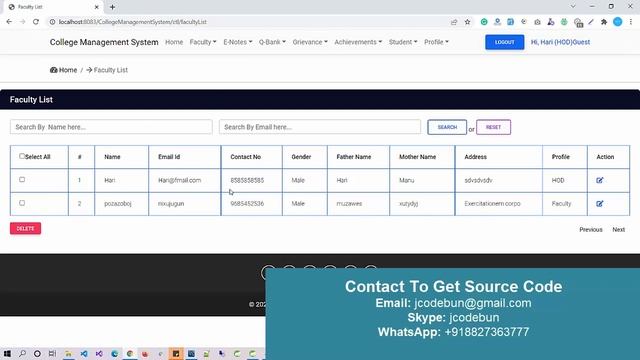The image size is (640, 360).
Task: Click the share page icon in address bar
Action: pyautogui.click(x=454, y=22)
